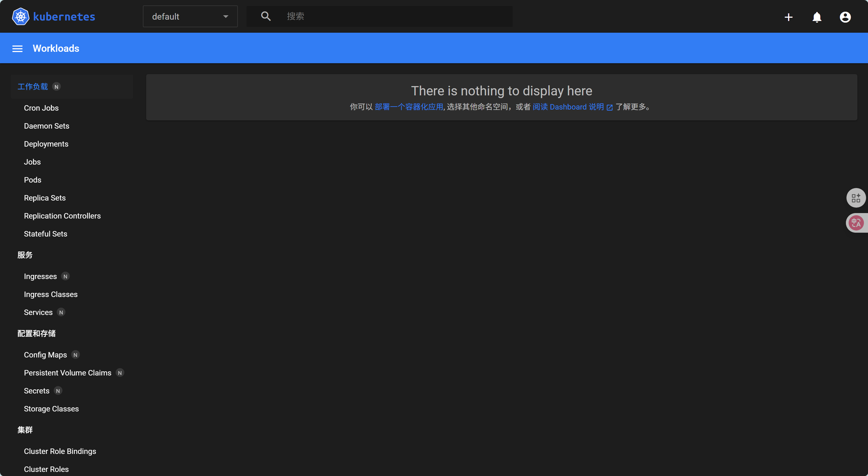This screenshot has width=868, height=476.
Task: Follow the 阅读 Dashboard 说明 link
Action: 568,107
